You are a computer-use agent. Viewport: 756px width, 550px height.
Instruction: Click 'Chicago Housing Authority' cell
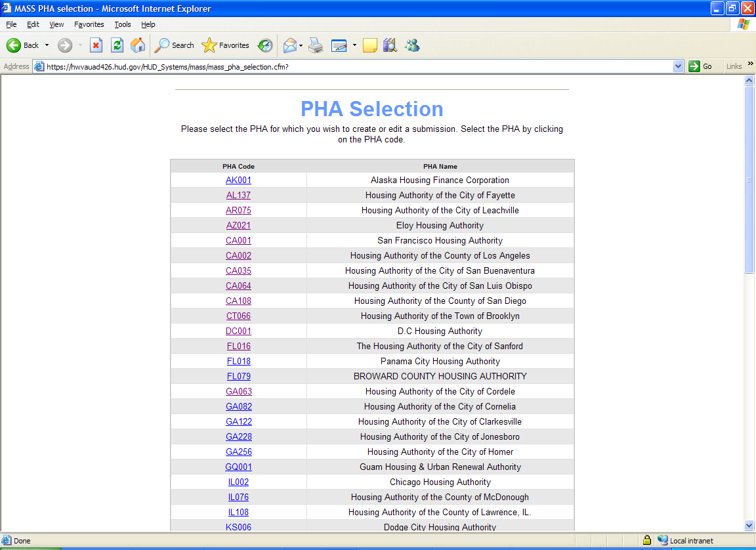pos(440,482)
